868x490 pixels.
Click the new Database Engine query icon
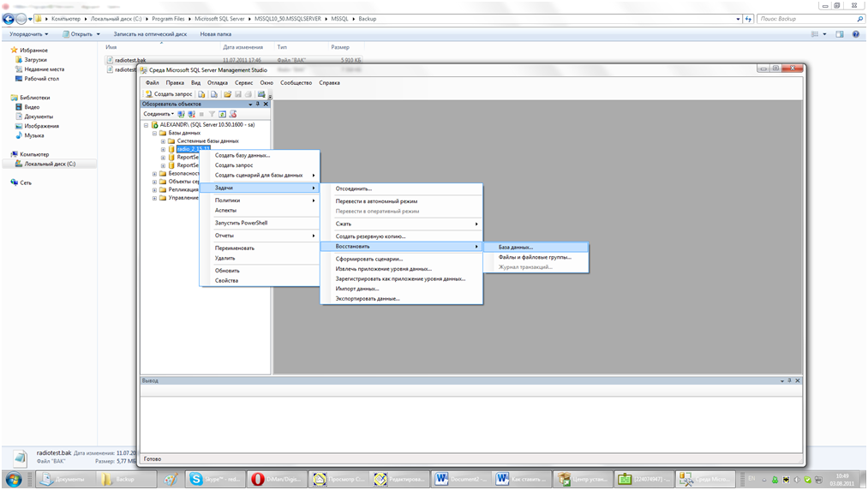pos(201,94)
